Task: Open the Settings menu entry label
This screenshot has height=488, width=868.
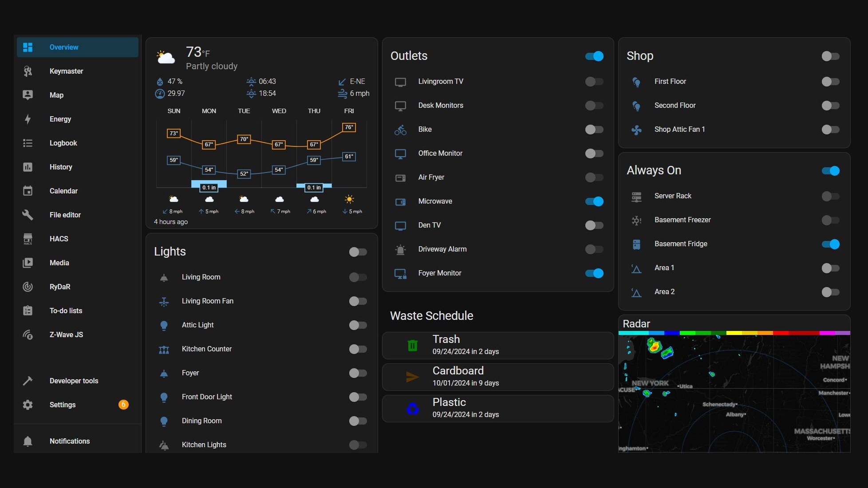Action: click(63, 405)
